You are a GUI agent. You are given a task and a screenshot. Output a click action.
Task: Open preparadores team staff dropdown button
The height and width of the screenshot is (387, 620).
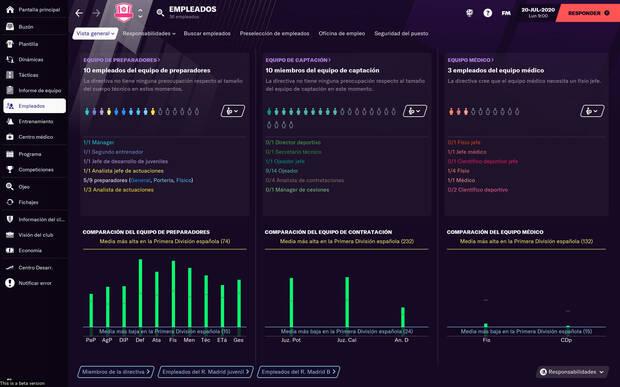(233, 111)
